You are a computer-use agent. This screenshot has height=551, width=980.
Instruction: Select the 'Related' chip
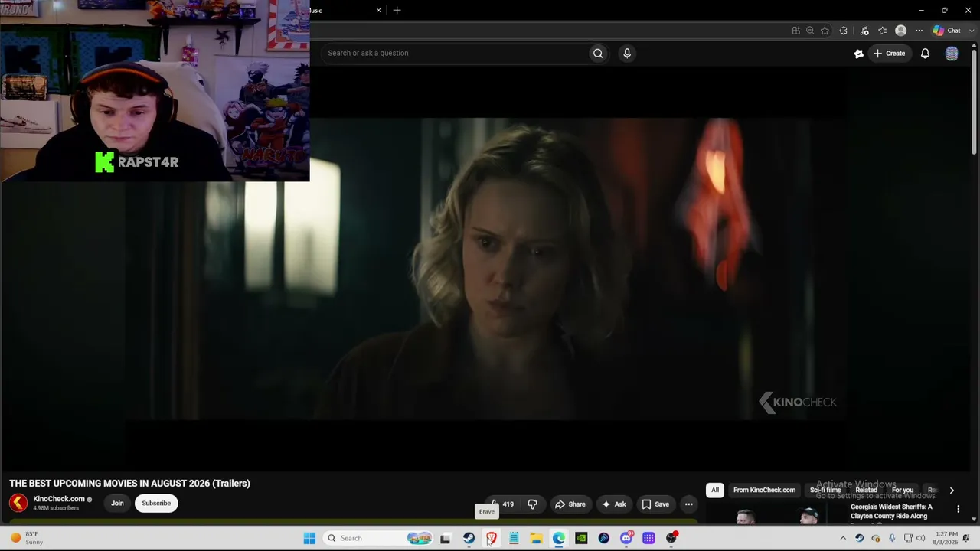[x=866, y=490]
